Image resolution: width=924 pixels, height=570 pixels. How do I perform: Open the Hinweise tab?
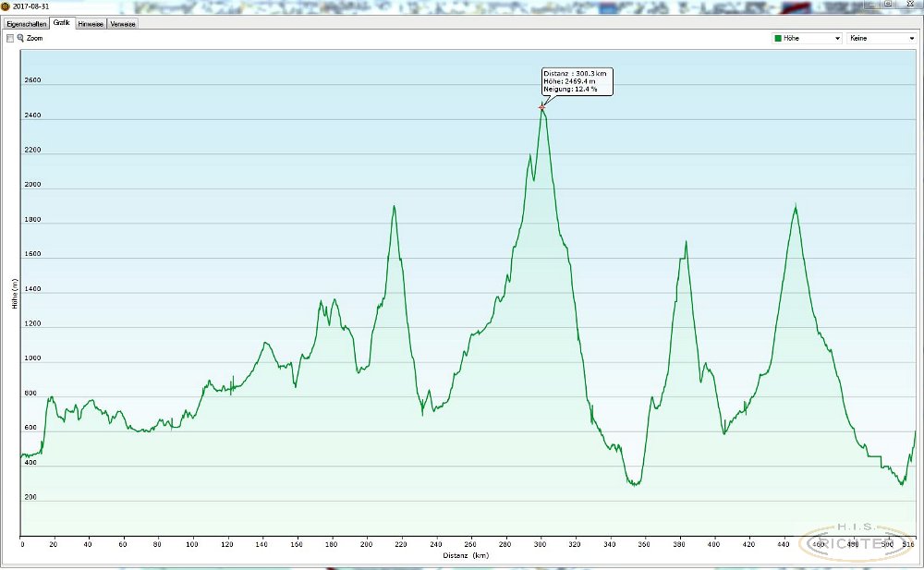coord(91,24)
